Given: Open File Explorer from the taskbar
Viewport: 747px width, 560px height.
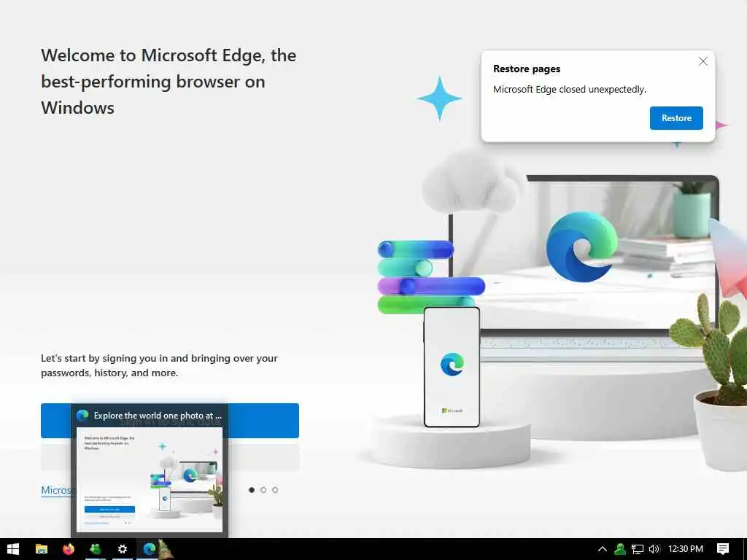Looking at the screenshot, I should click(42, 549).
